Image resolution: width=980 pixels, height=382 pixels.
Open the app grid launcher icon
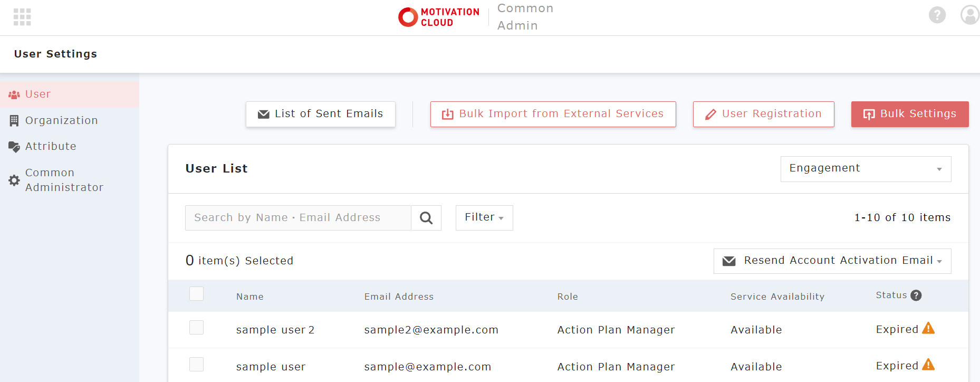click(x=22, y=17)
